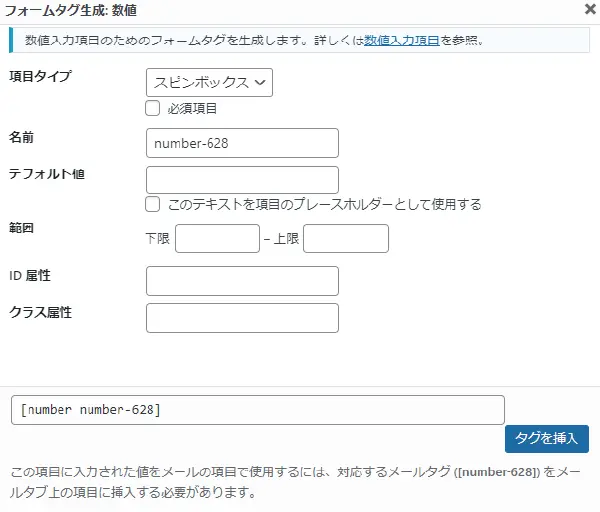Focus the デフォルト値 input field

click(242, 180)
